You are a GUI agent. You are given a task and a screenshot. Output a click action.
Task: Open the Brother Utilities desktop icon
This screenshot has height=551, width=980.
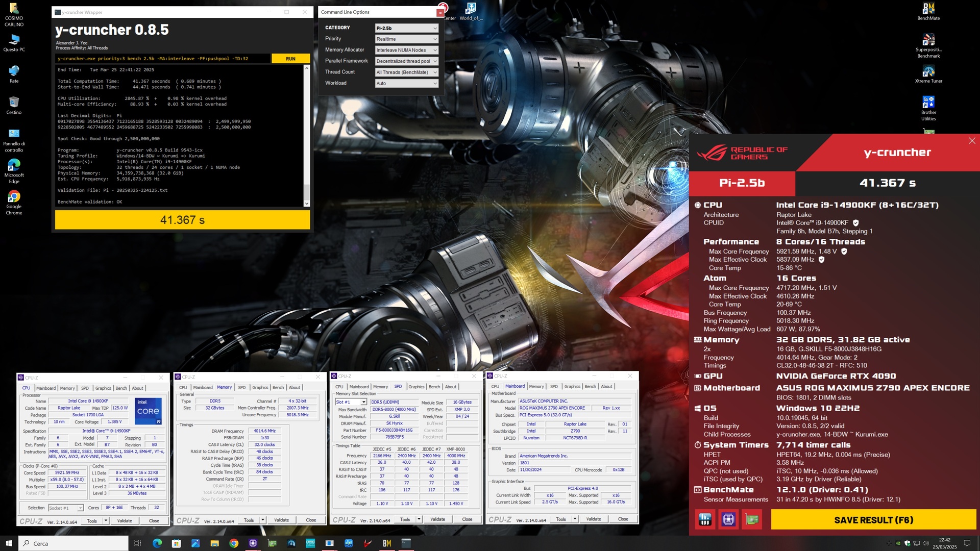[x=928, y=108]
